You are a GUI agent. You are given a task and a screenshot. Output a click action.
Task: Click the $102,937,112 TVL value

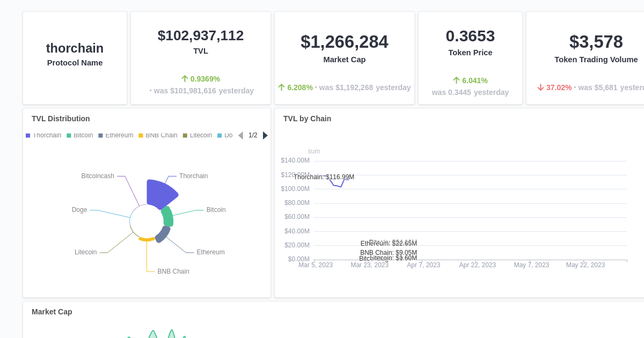click(201, 35)
